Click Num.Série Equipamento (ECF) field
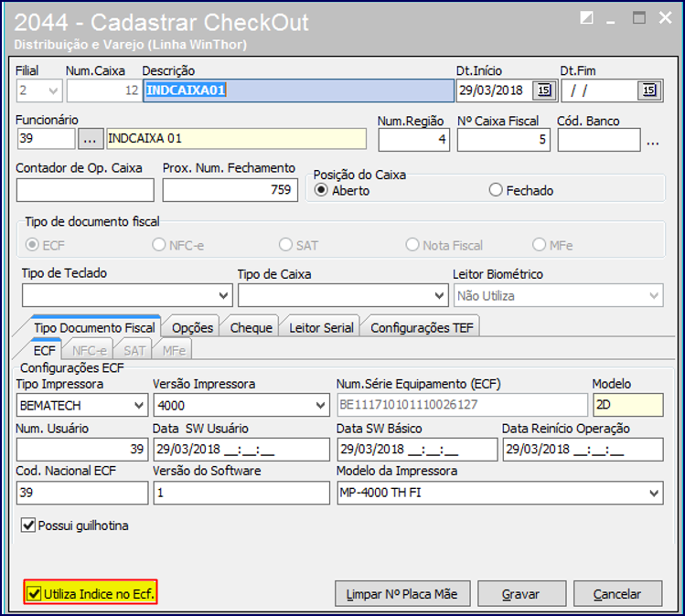The width and height of the screenshot is (685, 616). (x=462, y=405)
